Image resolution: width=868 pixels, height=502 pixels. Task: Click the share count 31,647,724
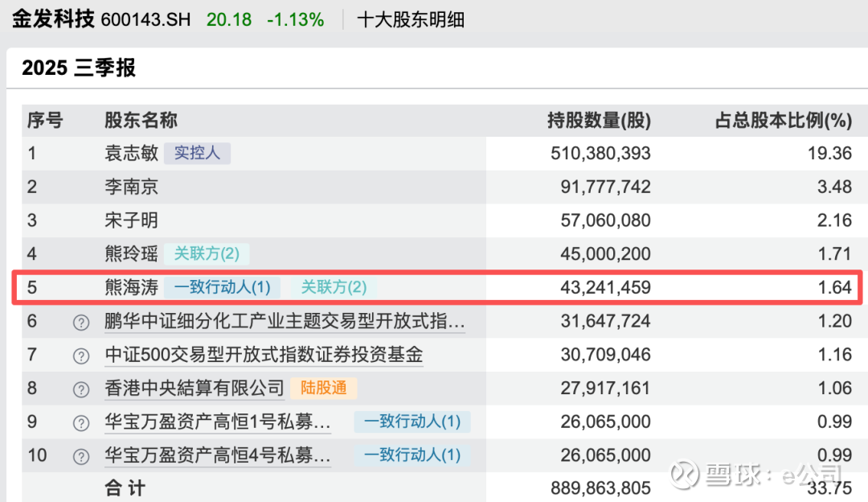click(606, 321)
